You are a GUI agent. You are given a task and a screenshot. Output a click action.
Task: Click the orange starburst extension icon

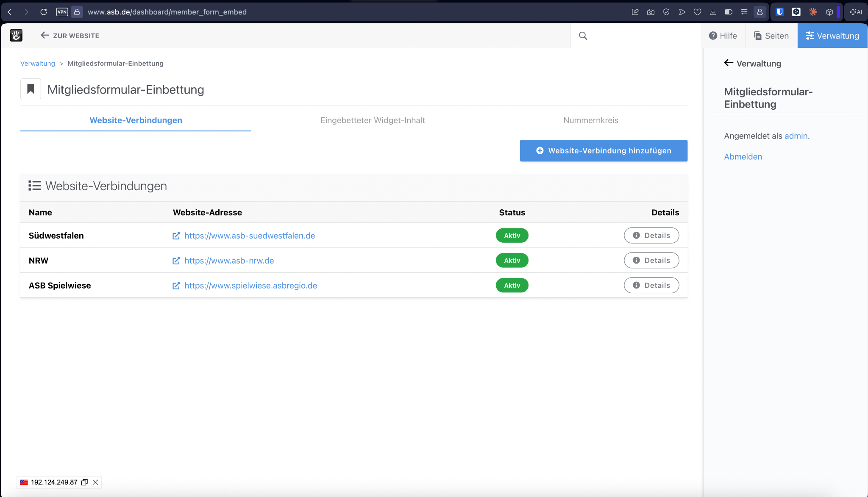tap(812, 12)
